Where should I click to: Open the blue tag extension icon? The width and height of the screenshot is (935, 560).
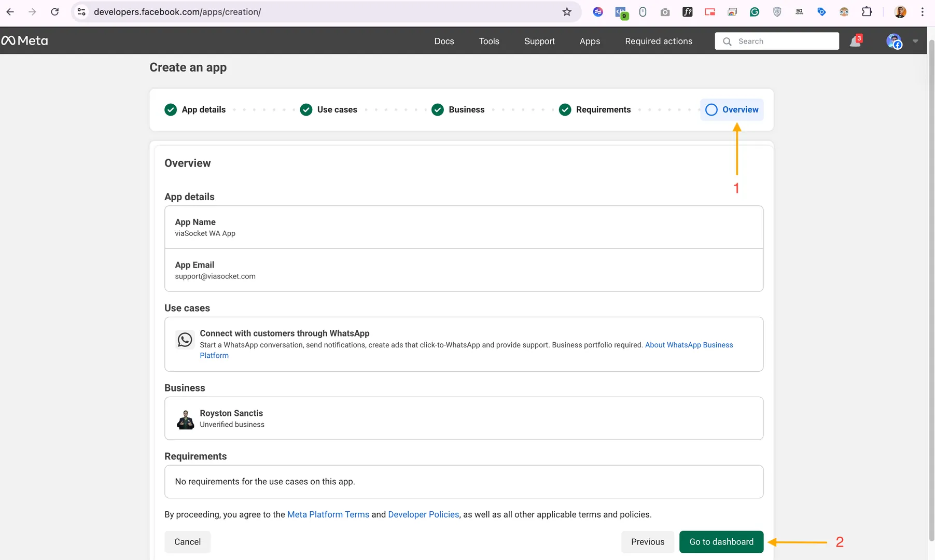(x=821, y=11)
